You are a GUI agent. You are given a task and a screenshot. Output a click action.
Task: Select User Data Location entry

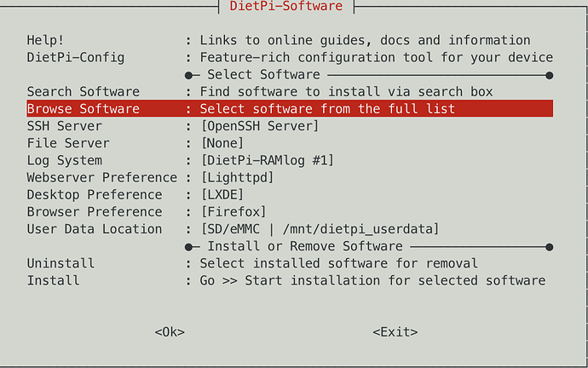[94, 228]
